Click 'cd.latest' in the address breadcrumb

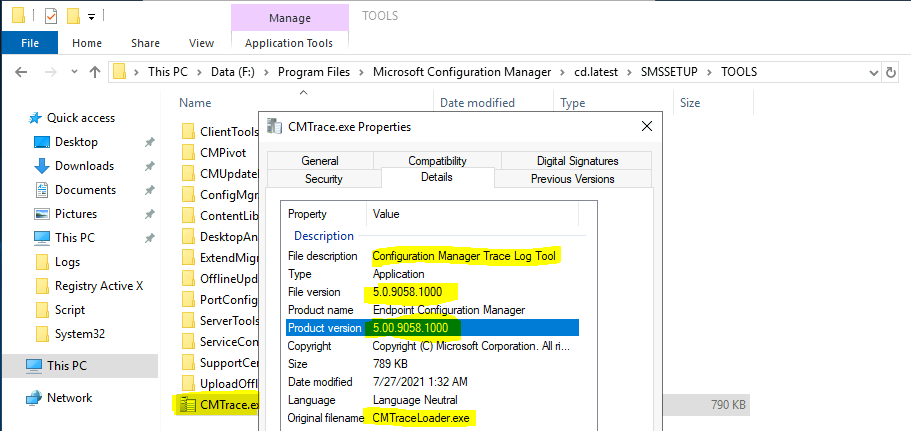coord(596,72)
